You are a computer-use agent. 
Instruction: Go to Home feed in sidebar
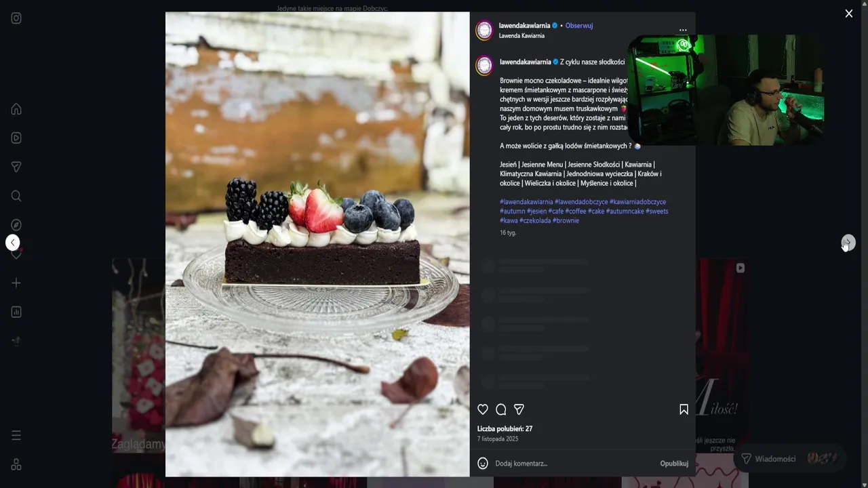(16, 109)
